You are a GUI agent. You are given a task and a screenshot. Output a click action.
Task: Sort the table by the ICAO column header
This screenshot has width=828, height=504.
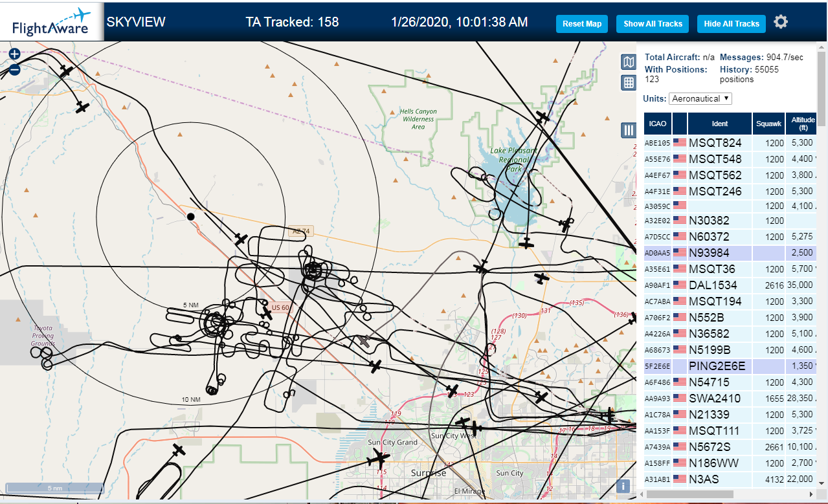click(658, 124)
